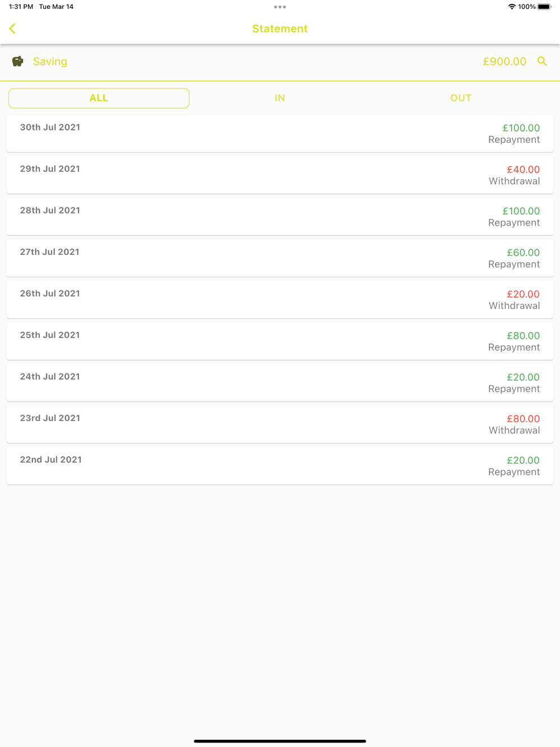Tap the £900.00 balance amount
560x747 pixels.
pos(504,62)
